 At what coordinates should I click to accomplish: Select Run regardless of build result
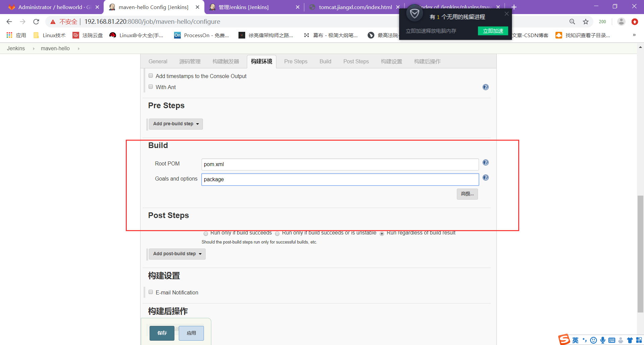382,233
